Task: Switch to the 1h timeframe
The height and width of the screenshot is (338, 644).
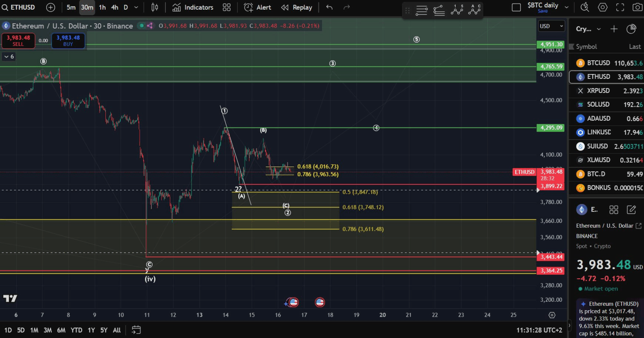Action: click(102, 7)
